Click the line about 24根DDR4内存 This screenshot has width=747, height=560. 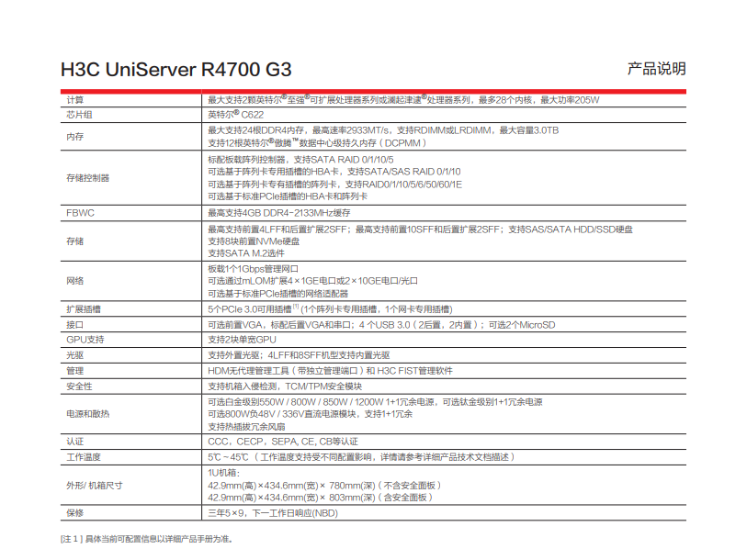tap(383, 130)
